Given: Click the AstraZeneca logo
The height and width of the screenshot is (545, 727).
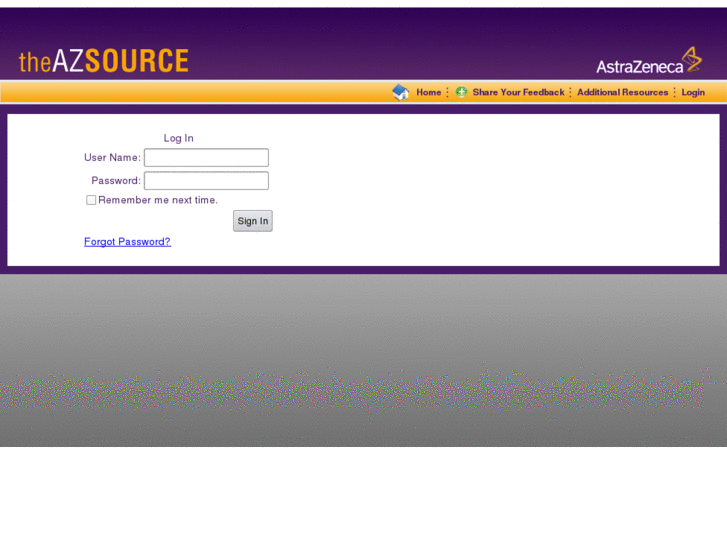Looking at the screenshot, I should [649, 61].
